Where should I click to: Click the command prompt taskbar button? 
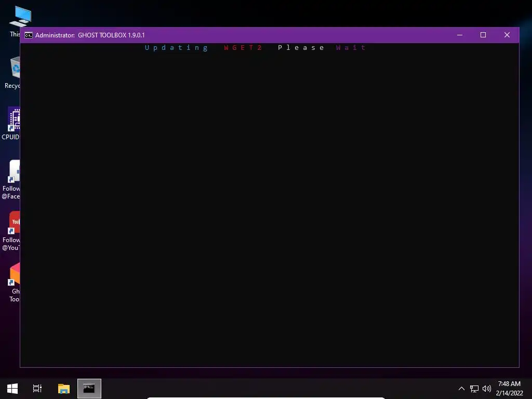pos(89,389)
